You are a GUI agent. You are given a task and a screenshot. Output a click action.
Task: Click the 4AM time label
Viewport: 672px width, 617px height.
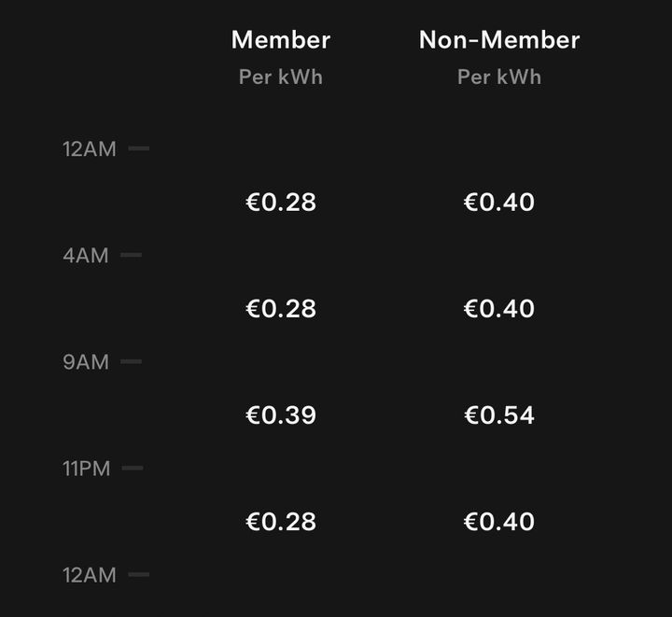click(86, 256)
